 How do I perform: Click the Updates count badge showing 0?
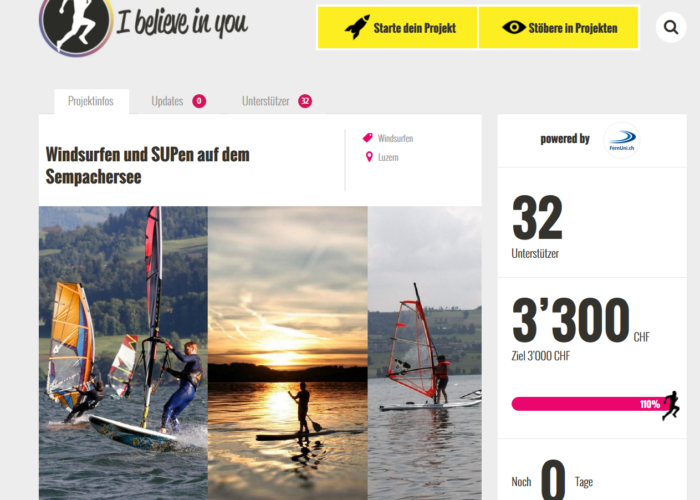click(x=199, y=101)
